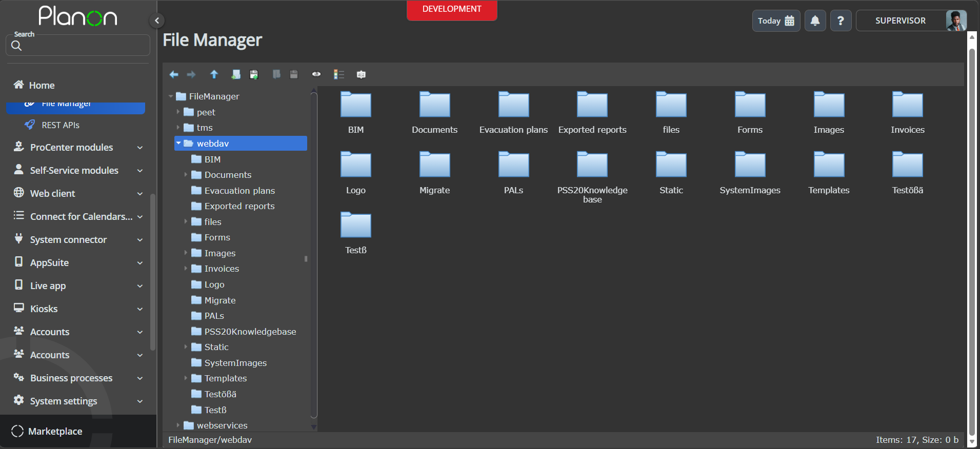
Task: Select the Logo folder icon in the grid
Action: pos(356,165)
